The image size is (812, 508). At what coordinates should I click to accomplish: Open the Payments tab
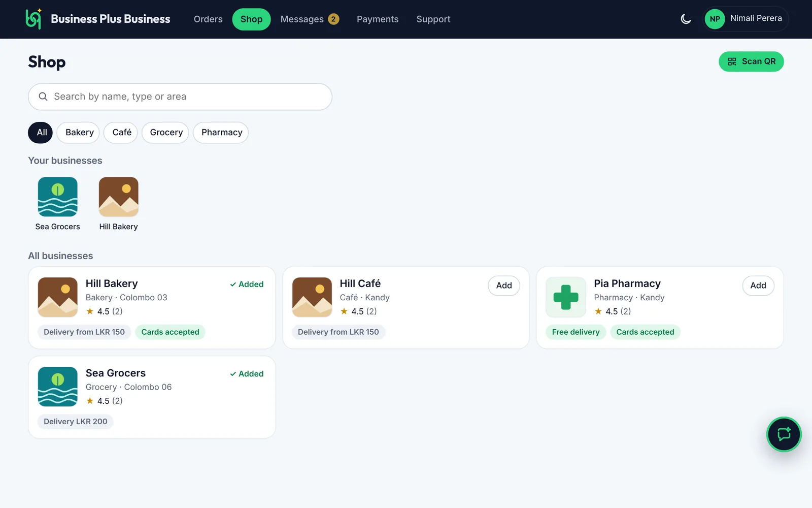pyautogui.click(x=378, y=19)
